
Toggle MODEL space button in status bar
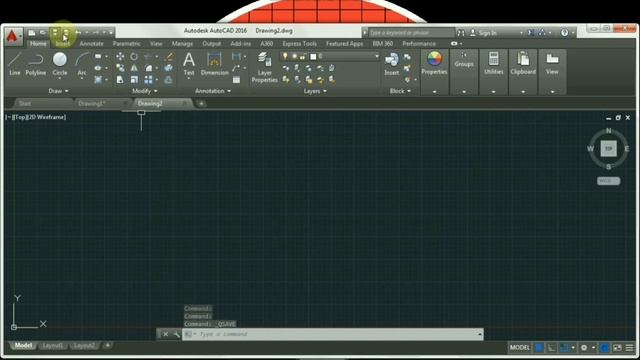click(520, 348)
